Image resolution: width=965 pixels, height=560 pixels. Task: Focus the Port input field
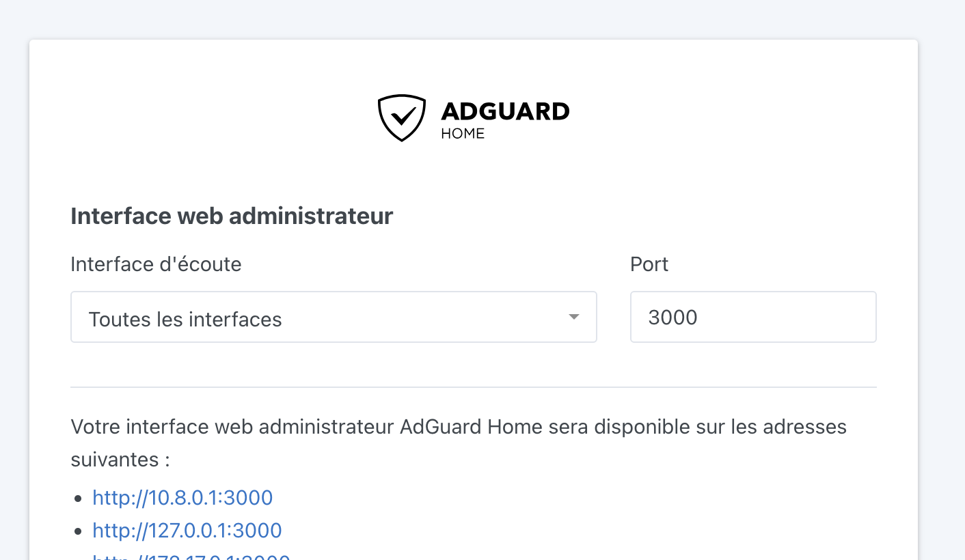tap(753, 317)
